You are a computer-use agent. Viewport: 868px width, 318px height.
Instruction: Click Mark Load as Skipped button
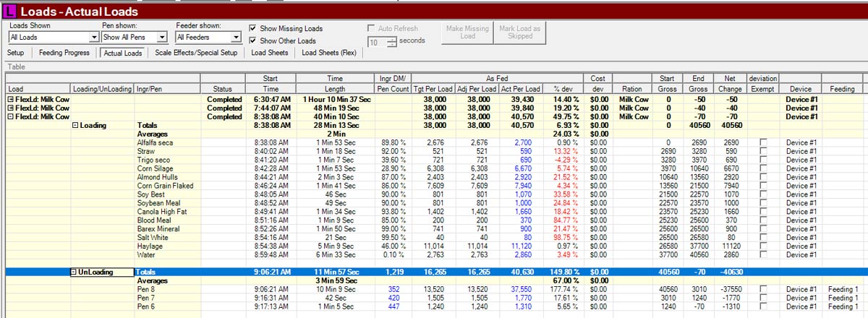coord(519,33)
